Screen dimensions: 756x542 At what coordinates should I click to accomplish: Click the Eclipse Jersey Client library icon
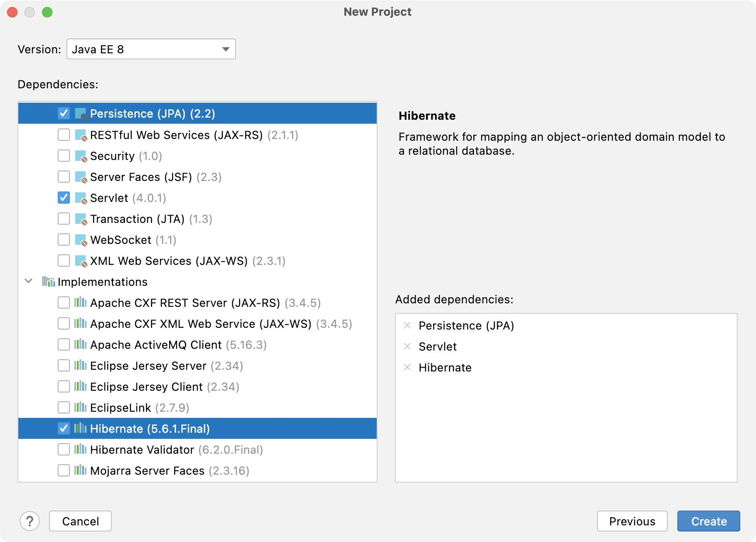[80, 386]
